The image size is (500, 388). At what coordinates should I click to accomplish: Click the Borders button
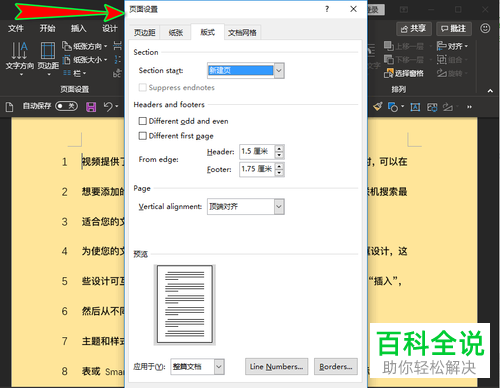(336, 367)
